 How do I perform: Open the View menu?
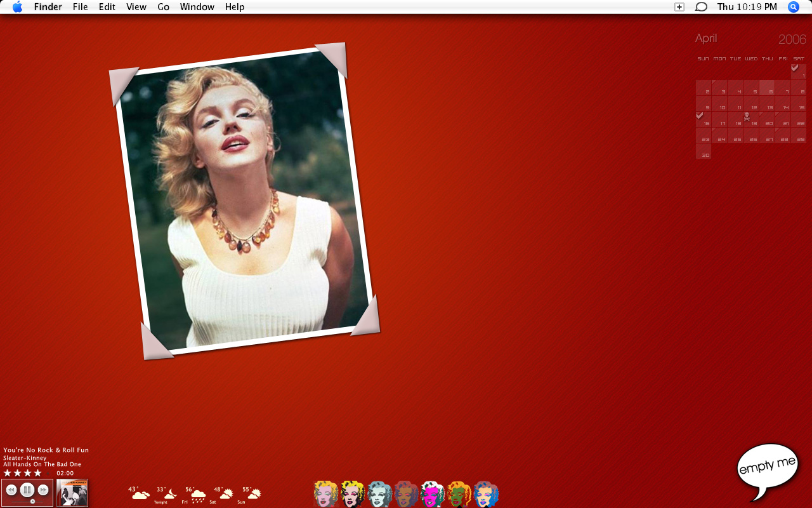[136, 7]
